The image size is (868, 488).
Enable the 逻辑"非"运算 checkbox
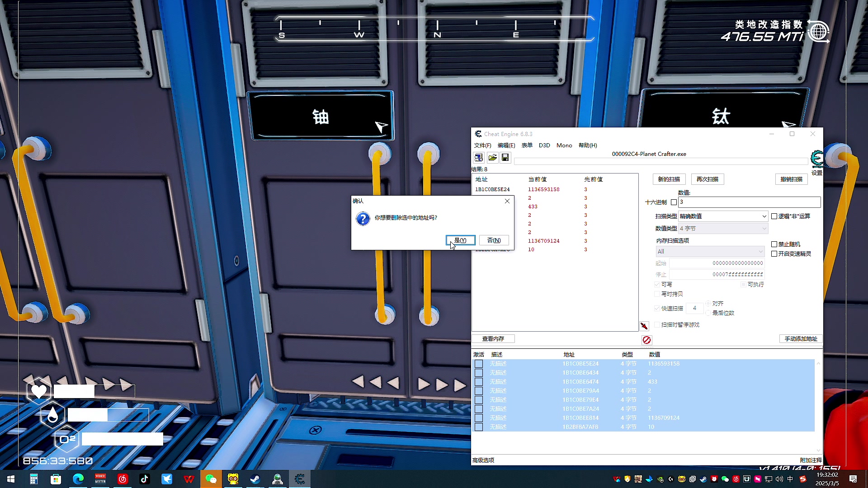pos(774,216)
